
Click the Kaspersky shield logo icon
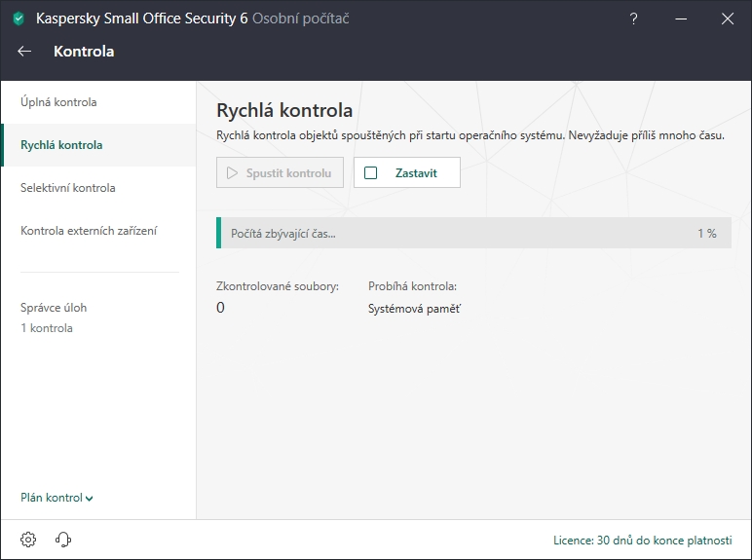19,19
